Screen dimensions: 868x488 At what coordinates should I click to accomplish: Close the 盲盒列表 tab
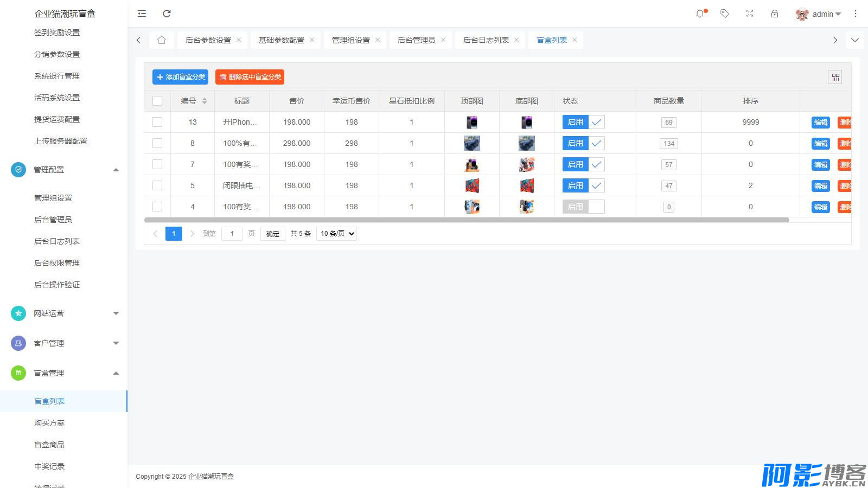(x=575, y=40)
